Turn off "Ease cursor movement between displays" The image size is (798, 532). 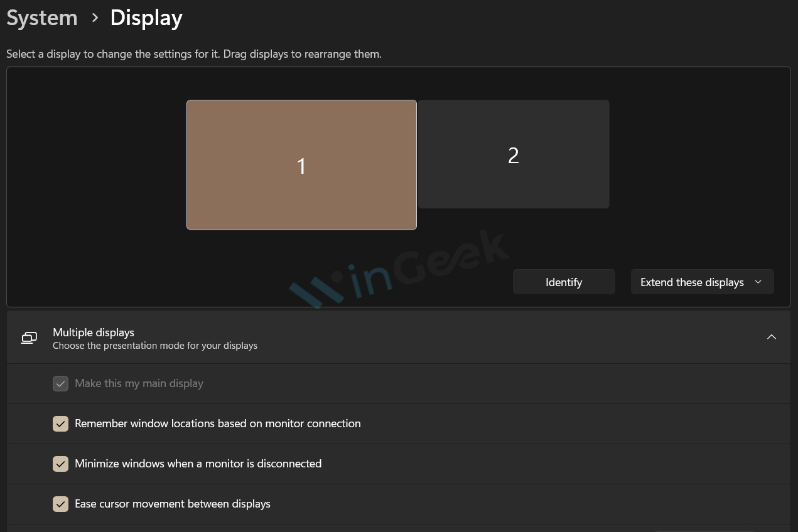click(60, 504)
